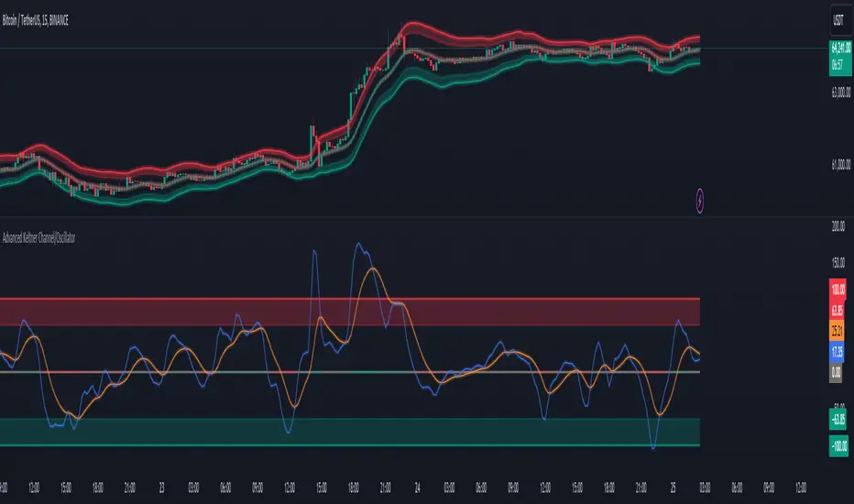Image resolution: width=854 pixels, height=504 pixels.
Task: Click the orange 25.21 value label
Action: point(838,331)
